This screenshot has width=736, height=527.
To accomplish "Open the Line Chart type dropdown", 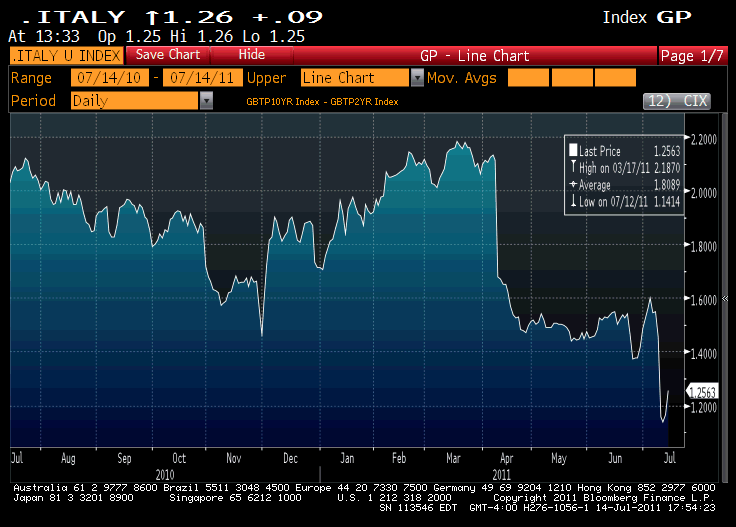I will point(355,77).
